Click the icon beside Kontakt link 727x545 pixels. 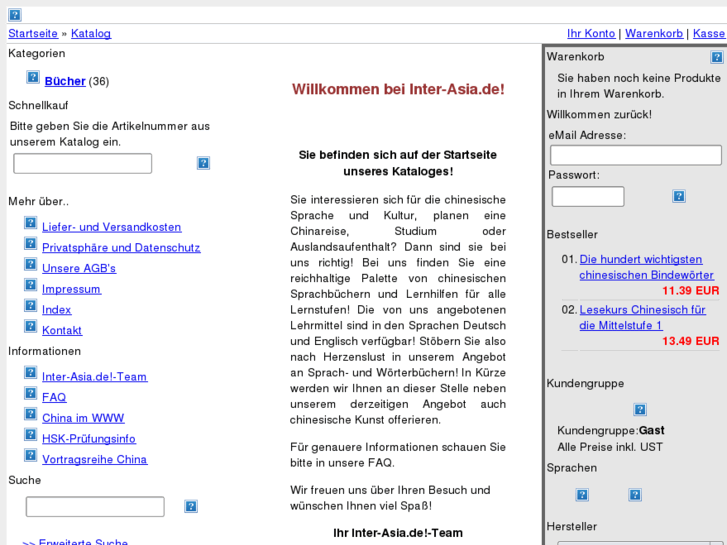(x=31, y=326)
